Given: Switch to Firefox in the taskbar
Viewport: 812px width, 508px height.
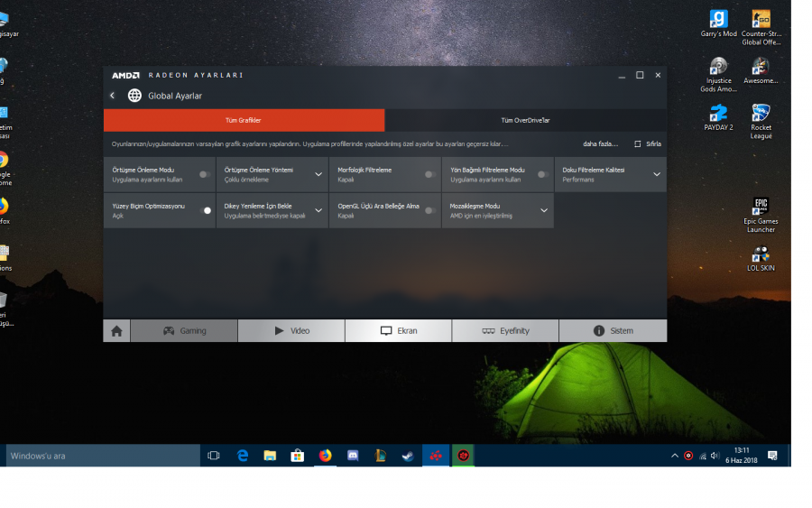Looking at the screenshot, I should (325, 456).
